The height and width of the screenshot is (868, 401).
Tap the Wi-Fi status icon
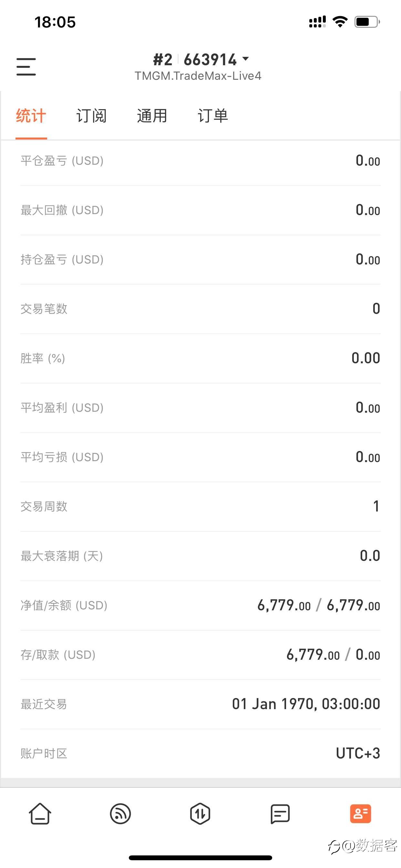340,22
